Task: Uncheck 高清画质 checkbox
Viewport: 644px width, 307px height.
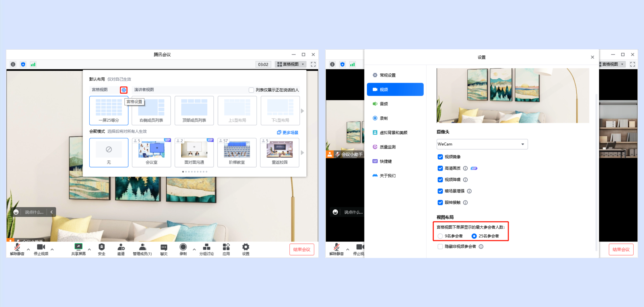Action: click(x=440, y=168)
